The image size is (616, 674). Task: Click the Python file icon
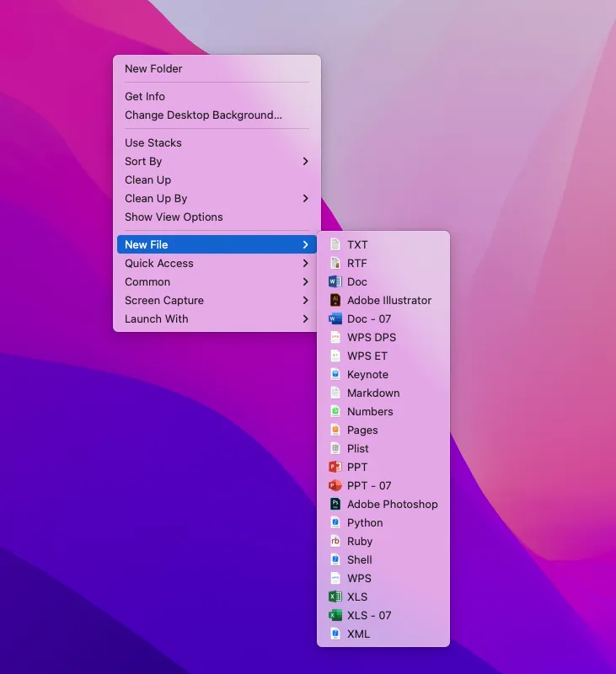[335, 522]
